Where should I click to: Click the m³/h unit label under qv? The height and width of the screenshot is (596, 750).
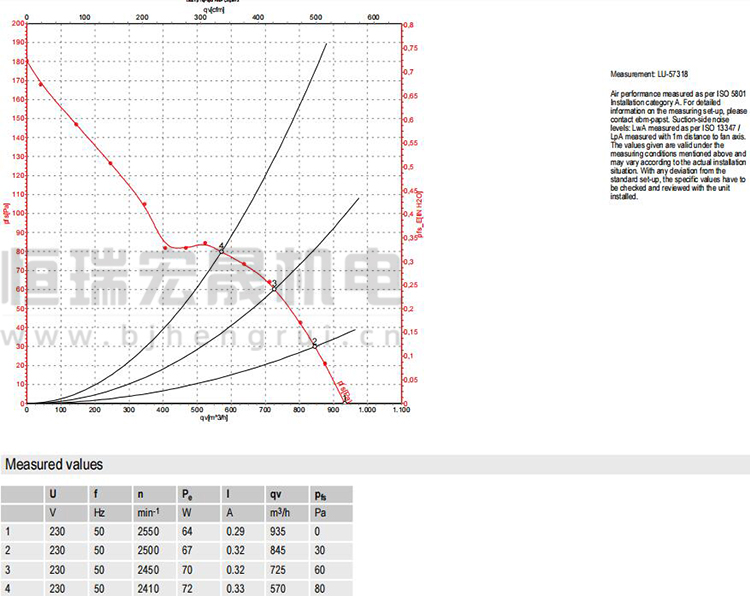280,513
